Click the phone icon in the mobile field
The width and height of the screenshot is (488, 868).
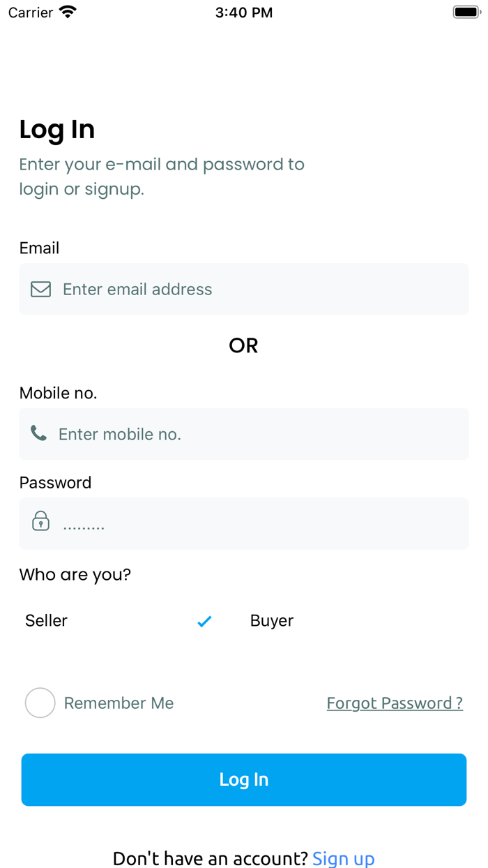click(38, 433)
